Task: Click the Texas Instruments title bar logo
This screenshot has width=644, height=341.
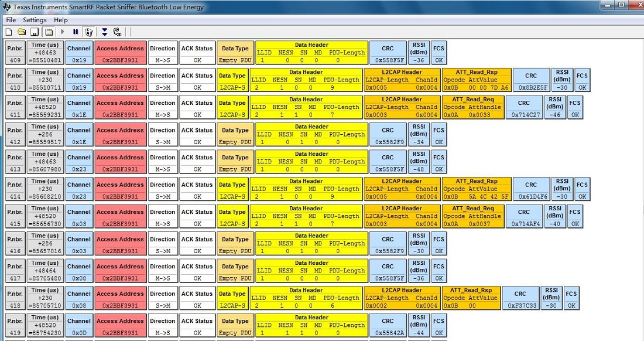Action: (7, 5)
